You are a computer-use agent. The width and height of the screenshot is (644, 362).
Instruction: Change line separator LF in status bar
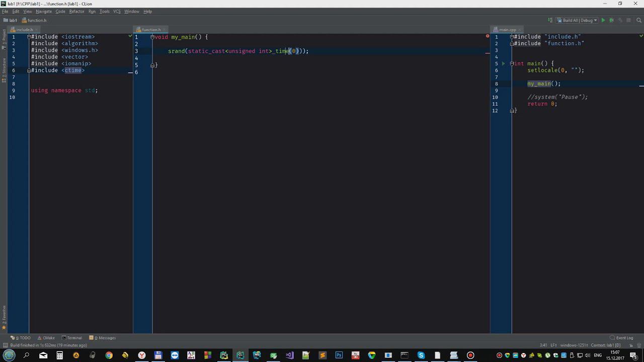553,345
